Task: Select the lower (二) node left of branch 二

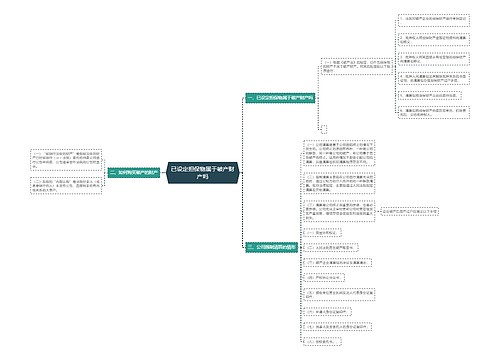Action: tap(66, 185)
